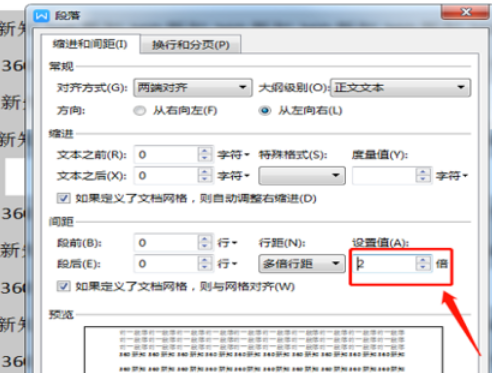Screen dimensions: 492x373
Task: Switch to the 缩进和间距(I) tab
Action: [90, 44]
